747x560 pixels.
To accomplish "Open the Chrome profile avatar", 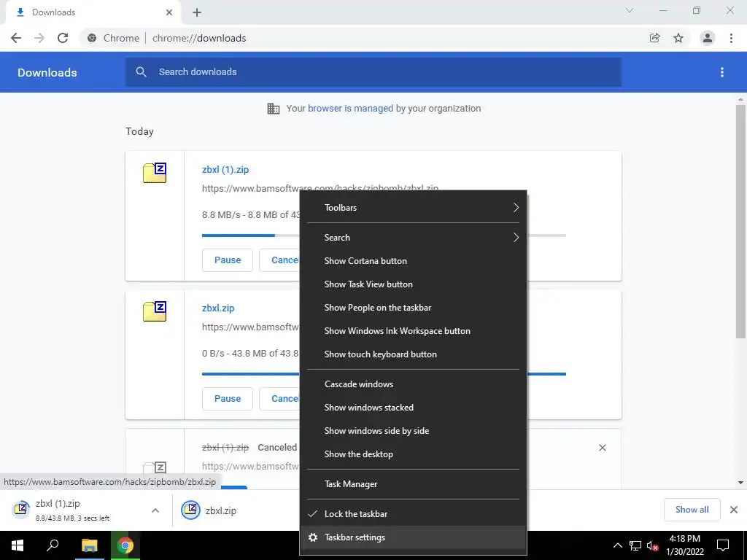I will [x=708, y=38].
